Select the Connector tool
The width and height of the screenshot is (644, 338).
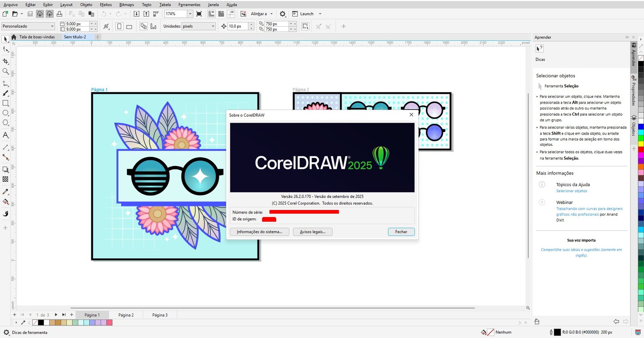tap(5, 157)
